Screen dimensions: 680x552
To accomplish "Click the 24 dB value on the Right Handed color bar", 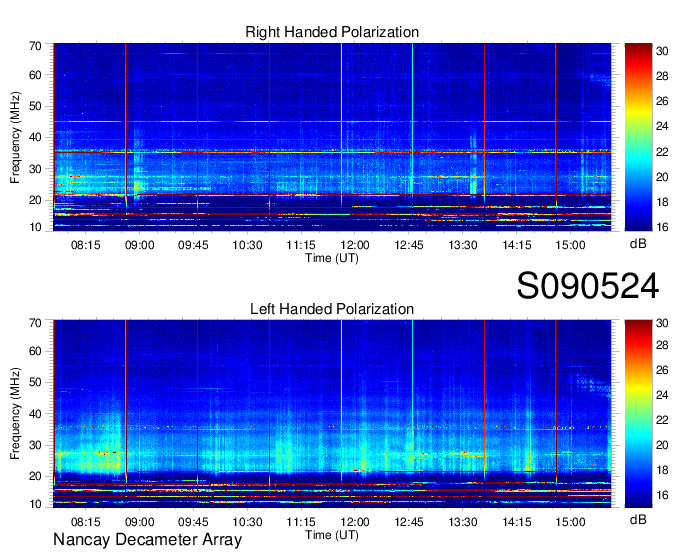I will [x=662, y=126].
